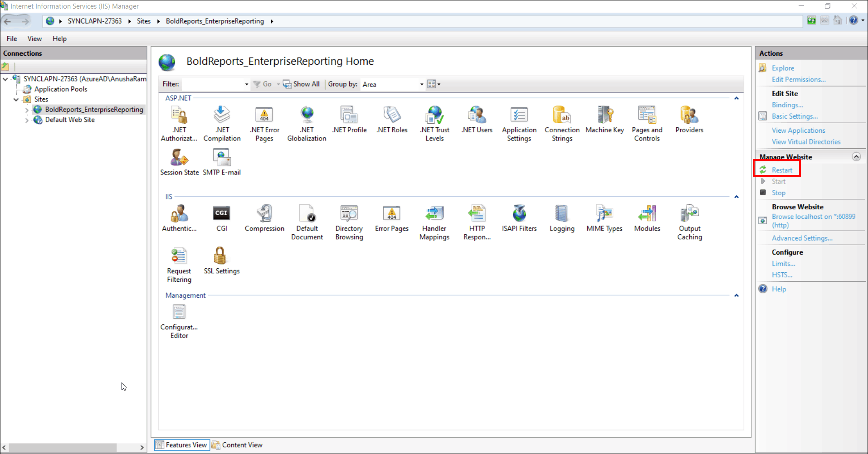The image size is (868, 454).
Task: Collapse the Manage Website section
Action: 856,157
